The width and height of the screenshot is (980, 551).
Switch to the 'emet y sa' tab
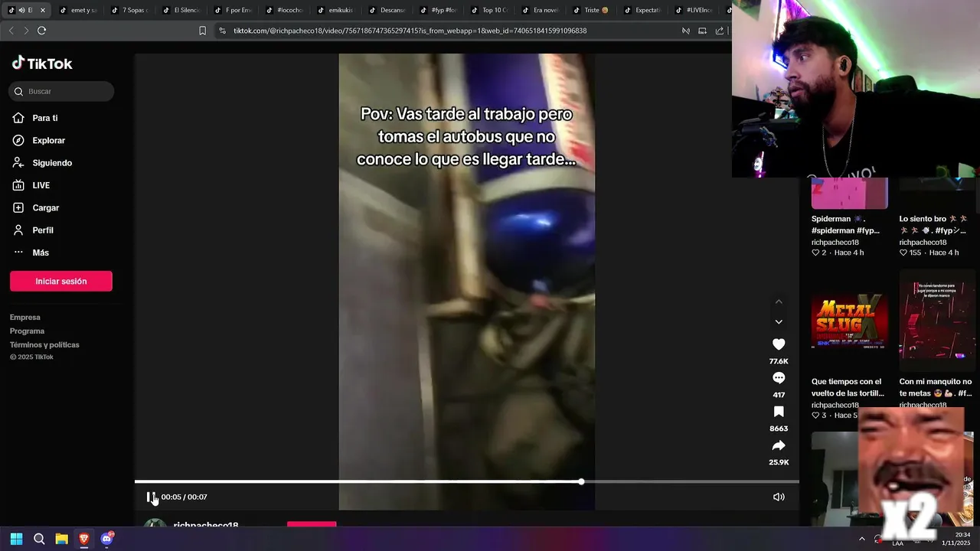[78, 10]
